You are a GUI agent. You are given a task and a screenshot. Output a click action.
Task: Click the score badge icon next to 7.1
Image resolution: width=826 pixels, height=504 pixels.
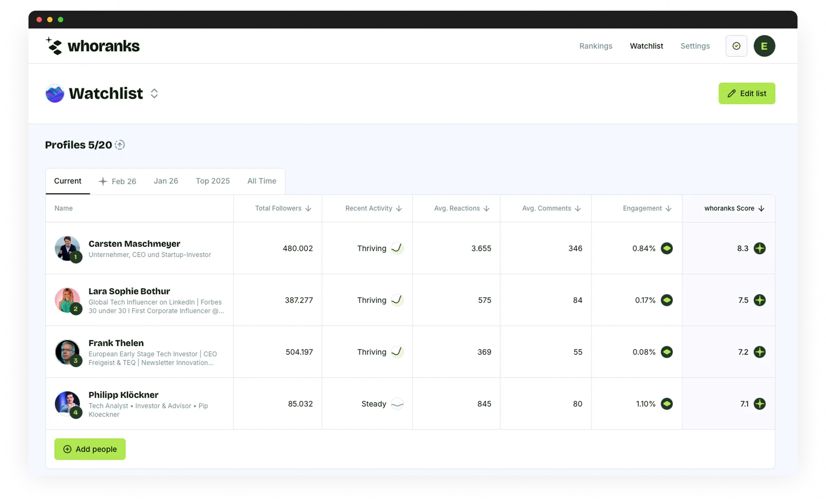[x=760, y=404]
